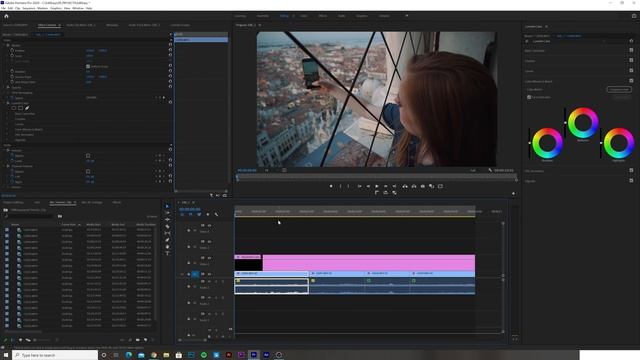
Task: Go to the Home screen icon
Action: pyautogui.click(x=6, y=16)
